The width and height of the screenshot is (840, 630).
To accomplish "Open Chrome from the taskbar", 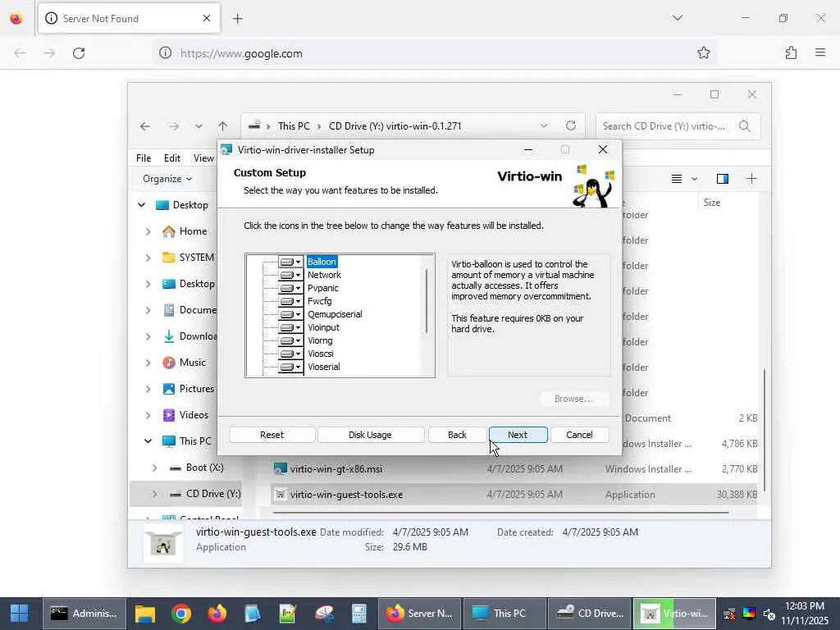I will 181,614.
